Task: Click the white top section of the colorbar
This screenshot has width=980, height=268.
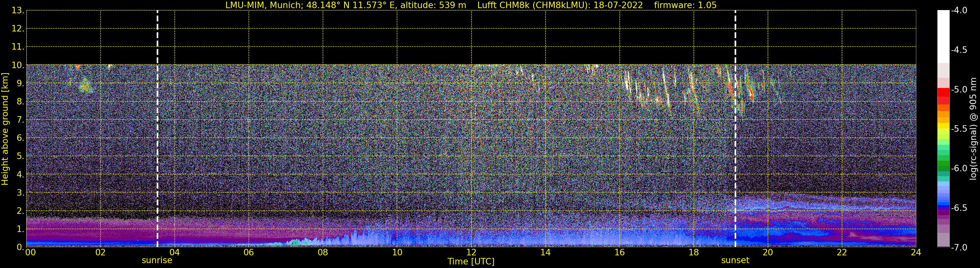Action: click(x=944, y=36)
